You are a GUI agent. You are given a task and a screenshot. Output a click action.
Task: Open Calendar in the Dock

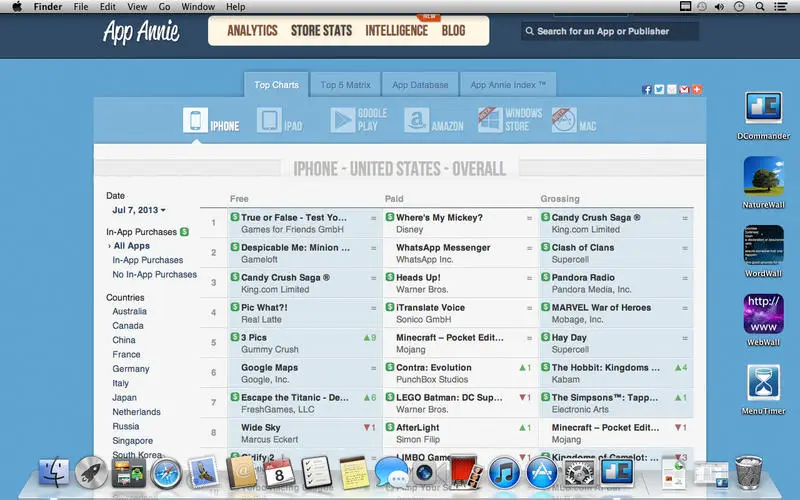pos(279,472)
